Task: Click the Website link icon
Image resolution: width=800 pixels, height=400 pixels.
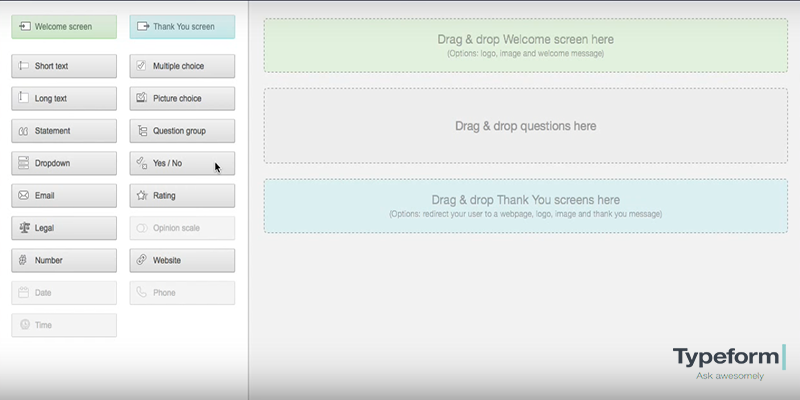Action: coord(142,260)
